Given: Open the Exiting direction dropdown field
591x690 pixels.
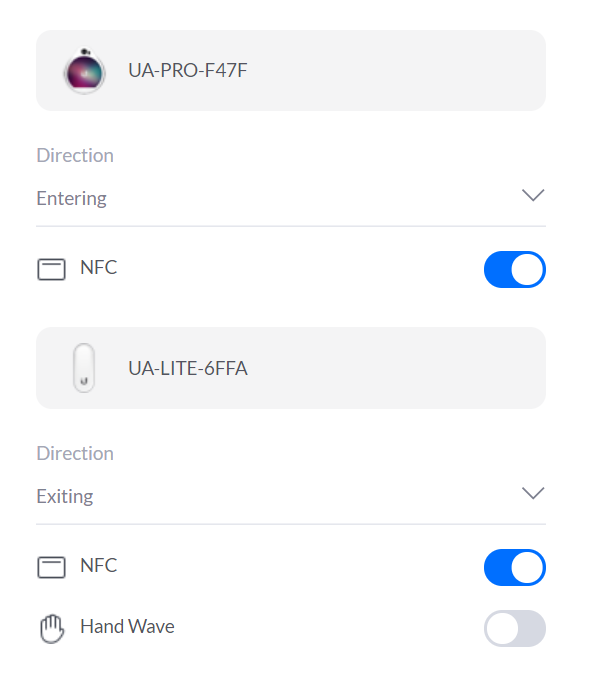Looking at the screenshot, I should coord(291,496).
